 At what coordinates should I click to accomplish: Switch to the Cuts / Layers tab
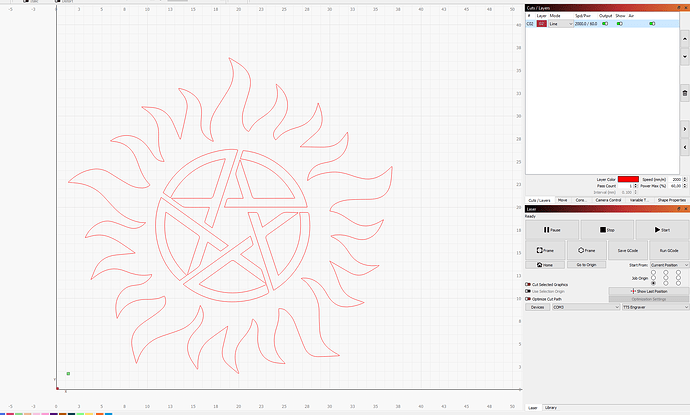click(x=540, y=200)
